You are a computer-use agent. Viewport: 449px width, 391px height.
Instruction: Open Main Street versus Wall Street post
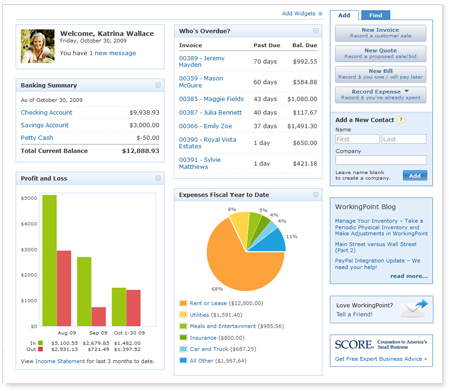coord(376,247)
